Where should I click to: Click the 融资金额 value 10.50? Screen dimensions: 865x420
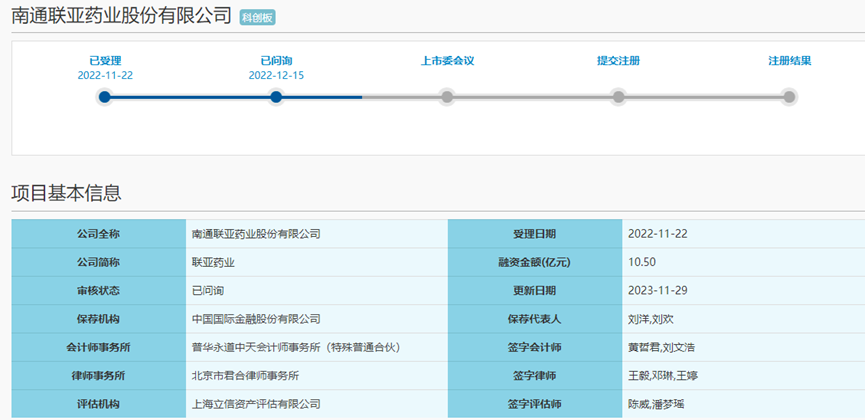click(x=641, y=262)
